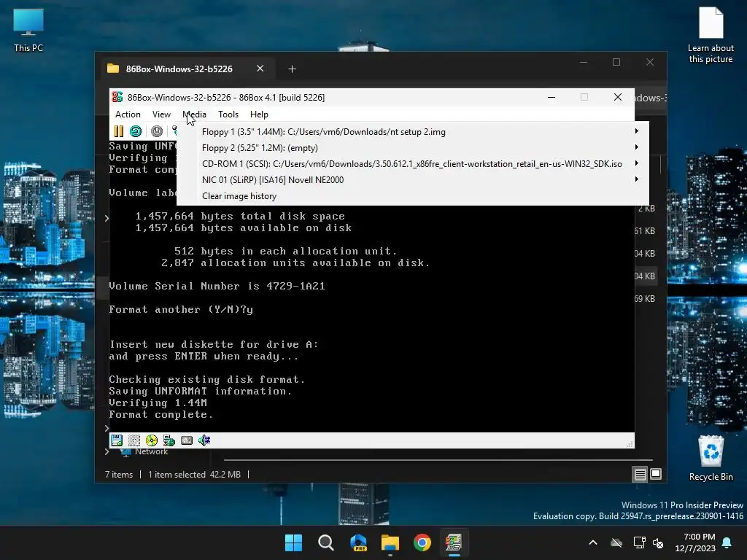Click the gray hard disk status icon

187,440
